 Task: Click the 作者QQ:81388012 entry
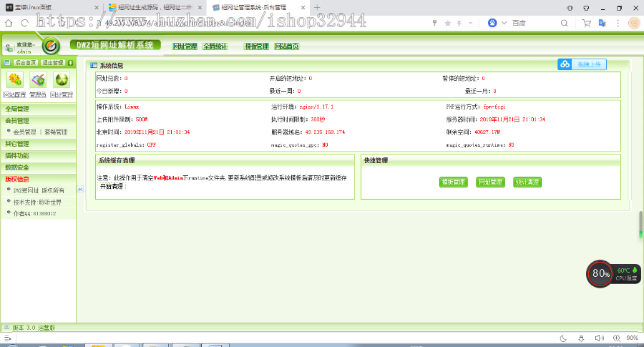click(x=34, y=213)
